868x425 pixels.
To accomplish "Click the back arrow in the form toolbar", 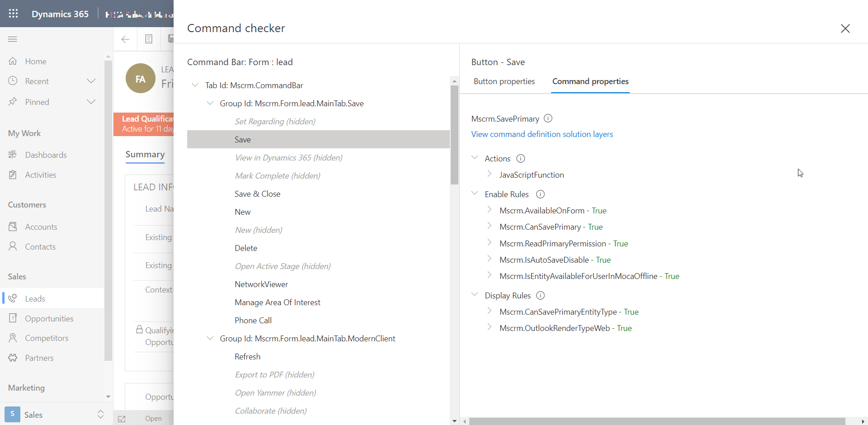I will pos(125,39).
